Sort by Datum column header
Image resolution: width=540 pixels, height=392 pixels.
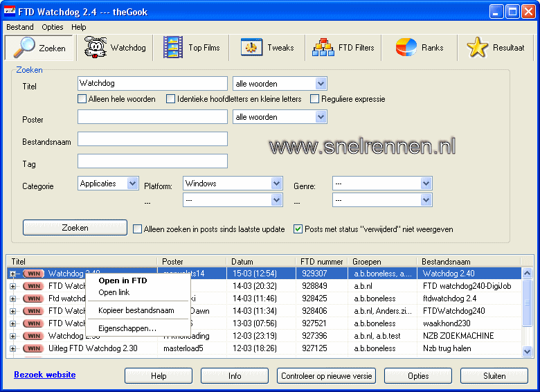tap(261, 261)
